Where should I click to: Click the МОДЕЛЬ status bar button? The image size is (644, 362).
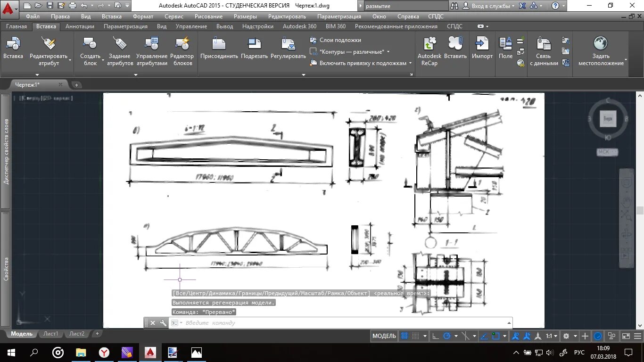tap(384, 336)
